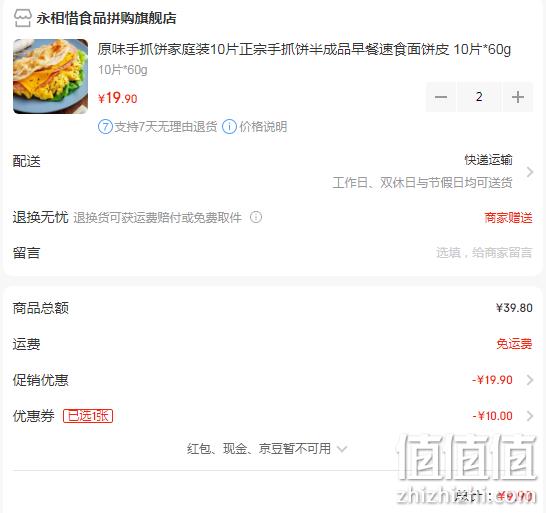Increase quantity with the plus button
The width and height of the screenshot is (546, 513).
point(518,97)
